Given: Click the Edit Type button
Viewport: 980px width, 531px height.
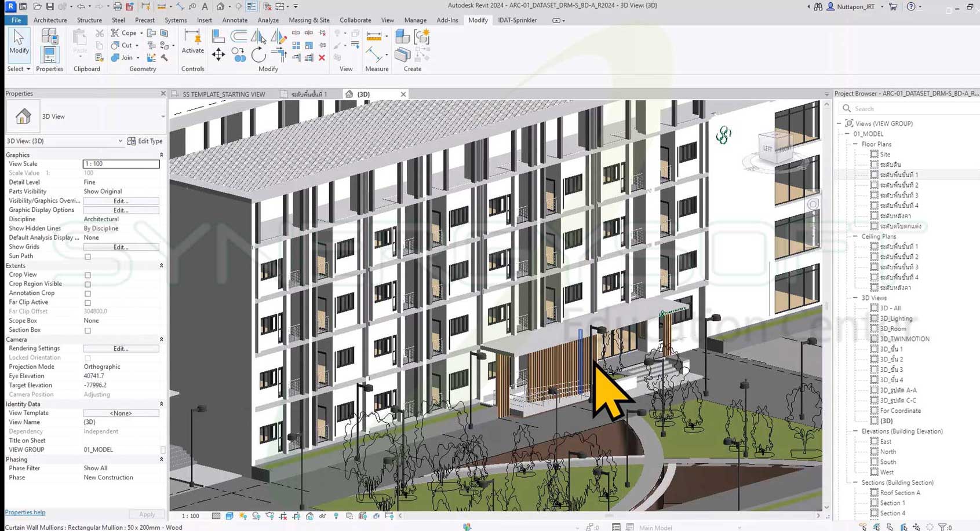Looking at the screenshot, I should [145, 141].
